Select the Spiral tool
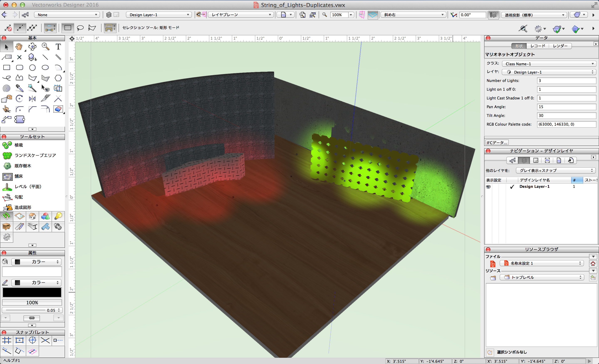This screenshot has width=599, height=364. tap(7, 88)
